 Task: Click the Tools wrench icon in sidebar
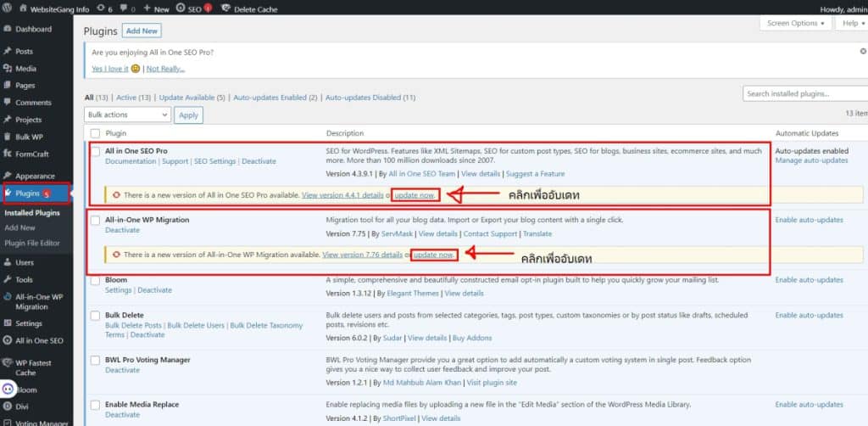click(x=7, y=280)
